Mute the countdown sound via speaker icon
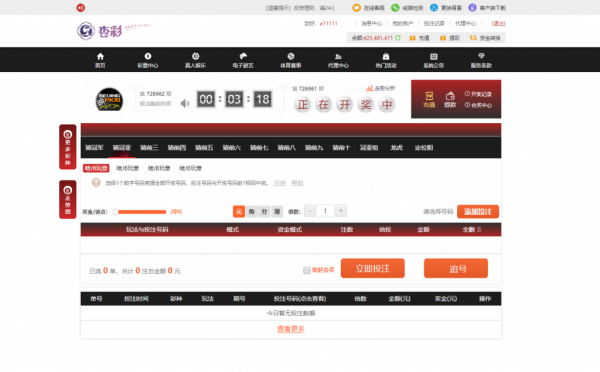The width and height of the screenshot is (600, 372). tap(185, 103)
